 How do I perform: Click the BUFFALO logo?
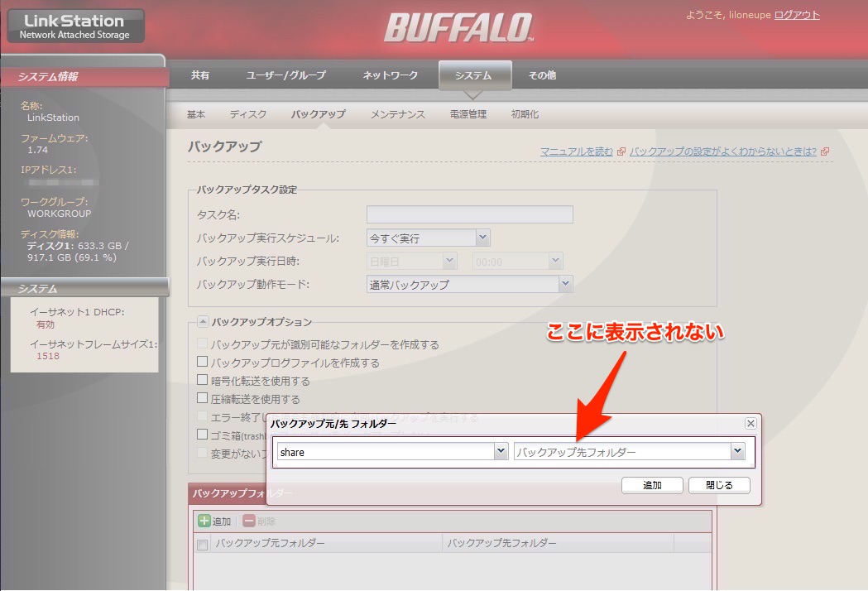coord(458,28)
